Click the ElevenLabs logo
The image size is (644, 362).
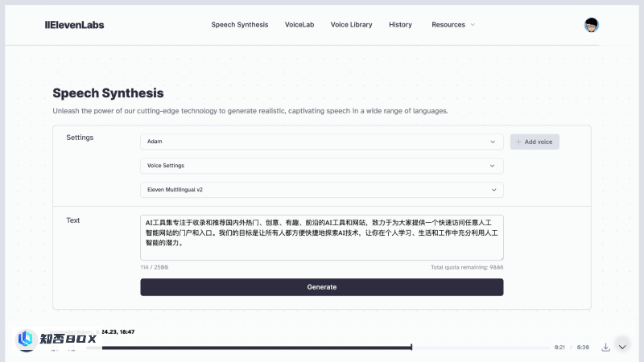click(x=74, y=25)
